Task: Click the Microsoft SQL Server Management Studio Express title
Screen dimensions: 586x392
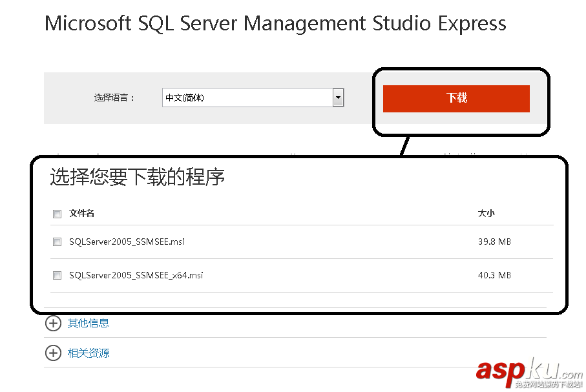Action: pos(275,24)
